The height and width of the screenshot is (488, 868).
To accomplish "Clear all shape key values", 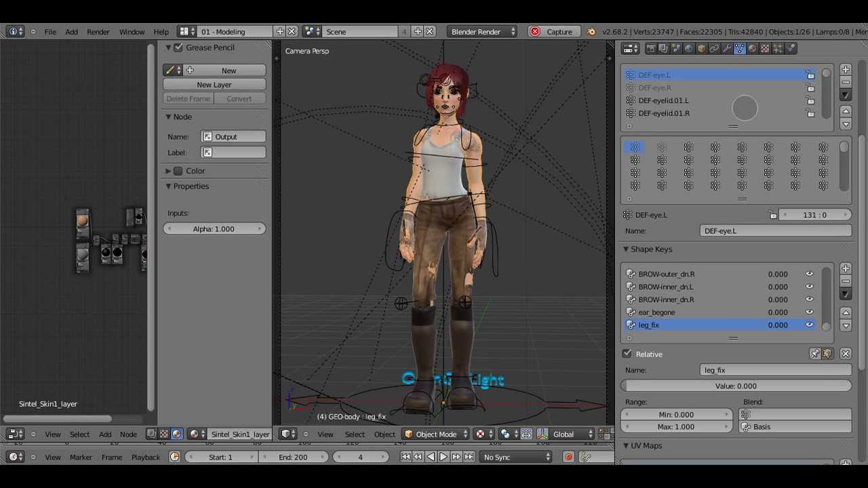I will pyautogui.click(x=846, y=354).
